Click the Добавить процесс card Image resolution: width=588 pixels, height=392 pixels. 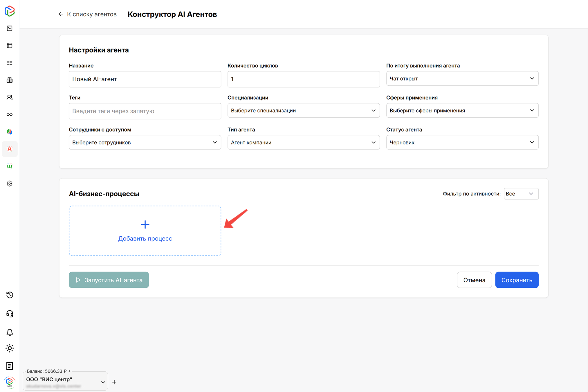click(x=145, y=231)
